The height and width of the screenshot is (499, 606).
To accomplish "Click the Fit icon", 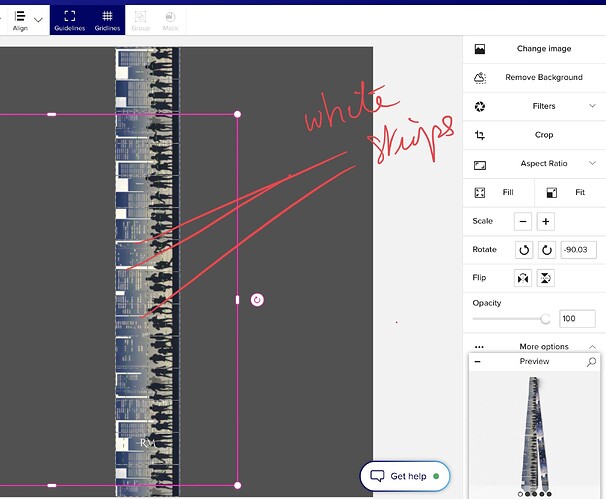I will coord(552,192).
